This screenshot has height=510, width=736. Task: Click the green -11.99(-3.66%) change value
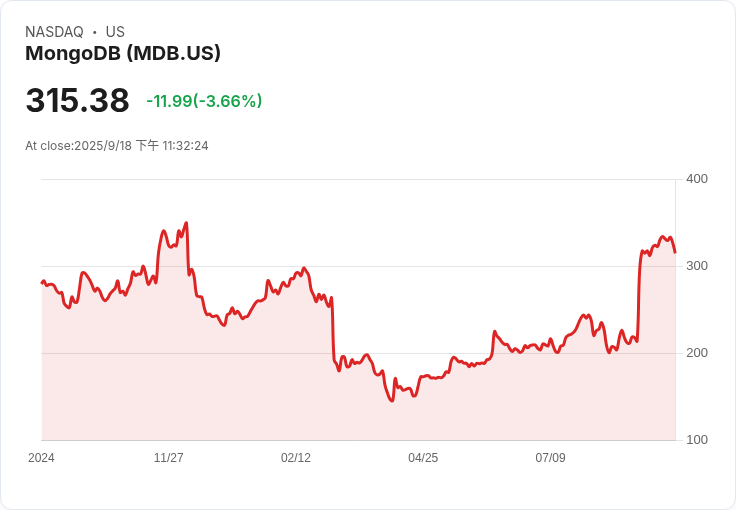(x=204, y=101)
